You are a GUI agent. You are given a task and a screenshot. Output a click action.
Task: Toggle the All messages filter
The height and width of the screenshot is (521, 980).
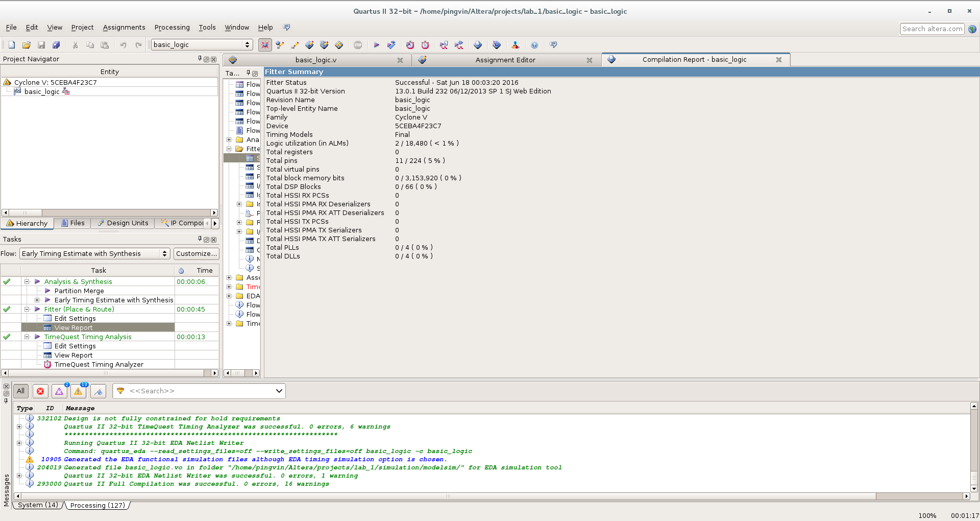point(20,391)
